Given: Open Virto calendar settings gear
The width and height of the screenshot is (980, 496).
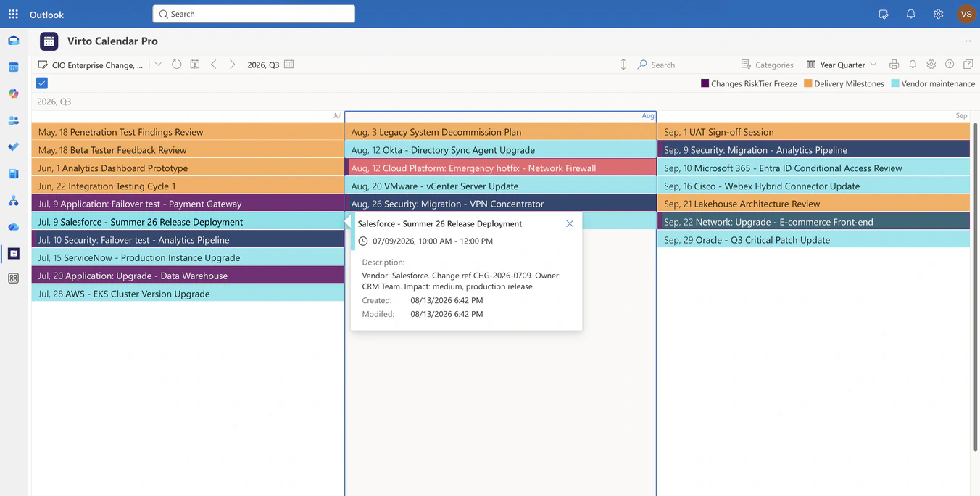Looking at the screenshot, I should 931,65.
